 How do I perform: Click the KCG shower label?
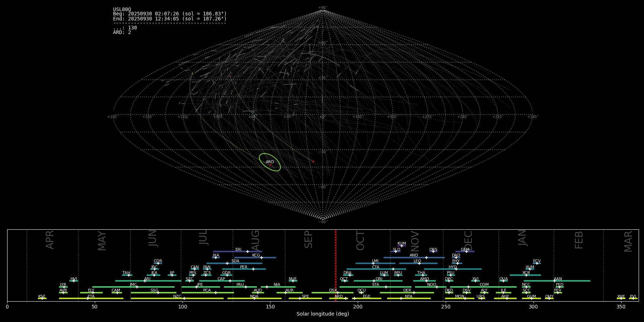[256, 255]
